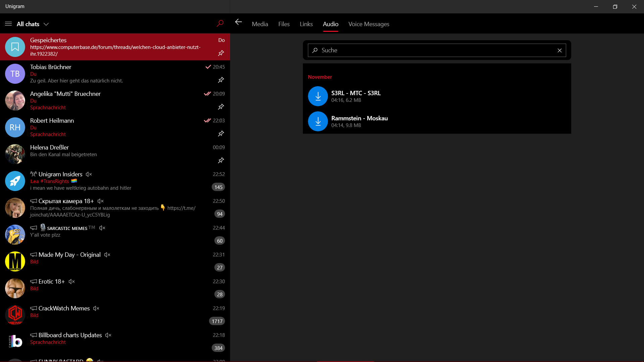Click the Made My Day yellow avatar
The image size is (644, 362).
[15, 261]
